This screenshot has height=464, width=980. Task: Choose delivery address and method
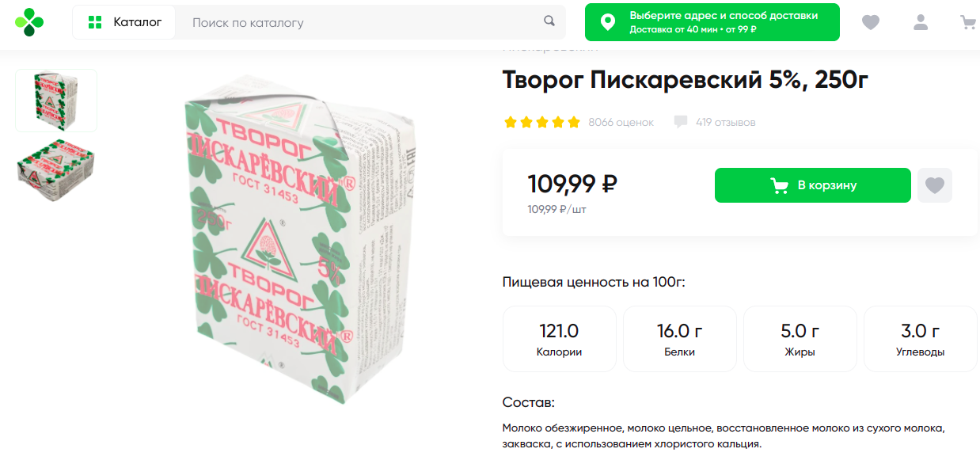pyautogui.click(x=712, y=22)
